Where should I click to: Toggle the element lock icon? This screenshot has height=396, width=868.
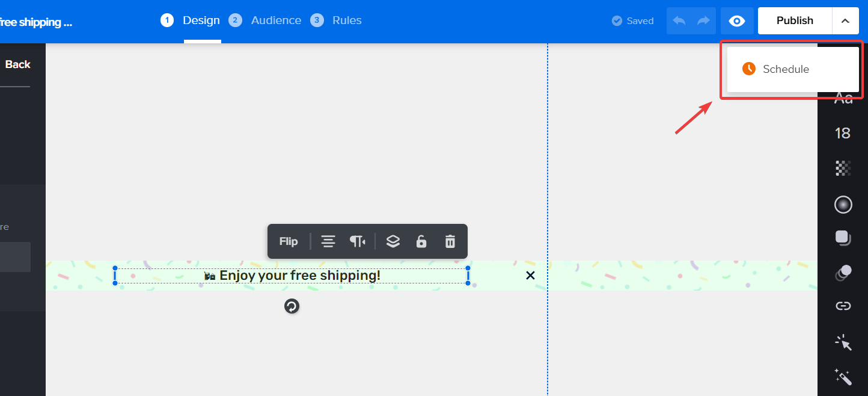(421, 241)
